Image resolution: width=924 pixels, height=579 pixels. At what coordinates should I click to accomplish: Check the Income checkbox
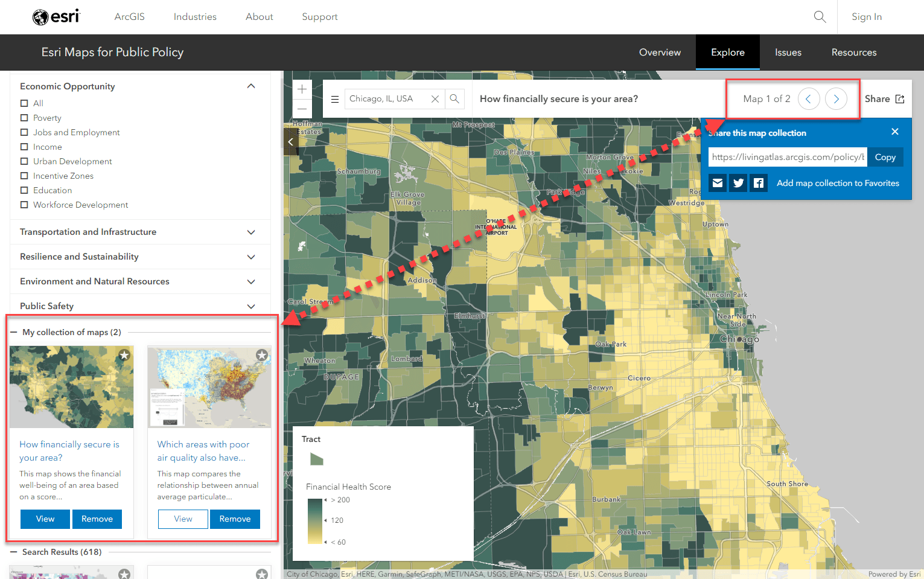click(x=24, y=147)
